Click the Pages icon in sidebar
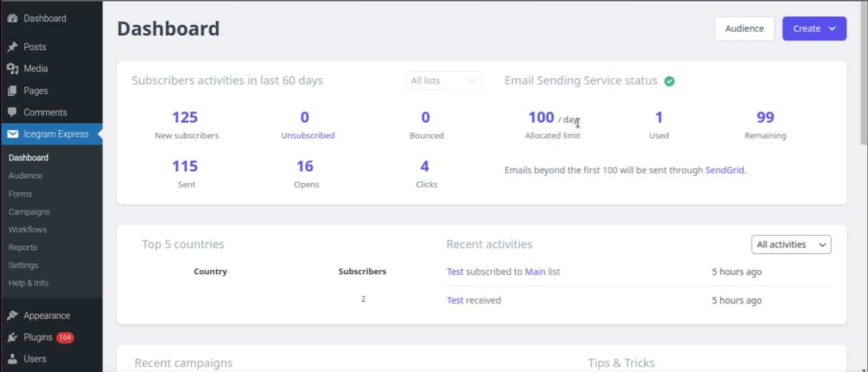868x372 pixels. [12, 91]
